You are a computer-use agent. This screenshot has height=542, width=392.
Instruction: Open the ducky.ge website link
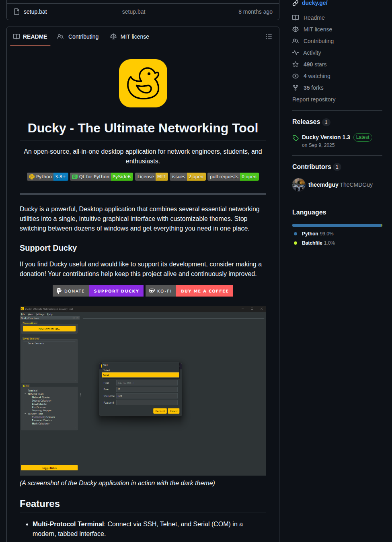[x=314, y=3]
